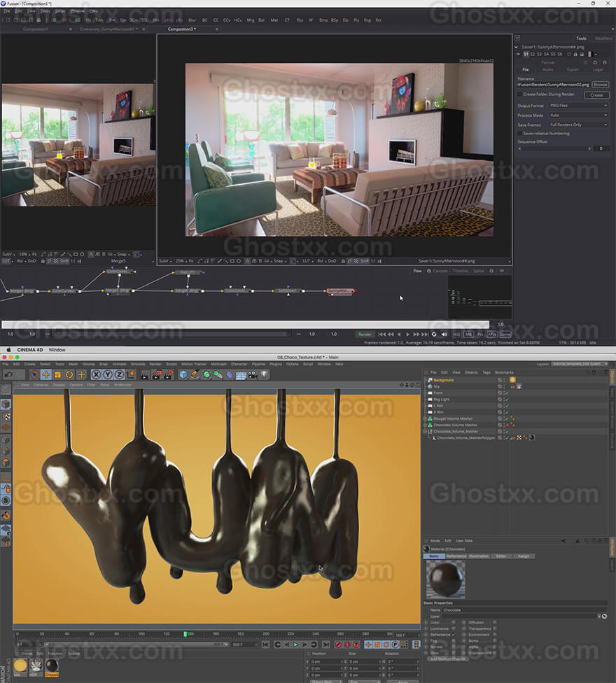Click the audio speaker icon in Fusion transport
The height and width of the screenshot is (683, 616).
pyautogui.click(x=444, y=334)
